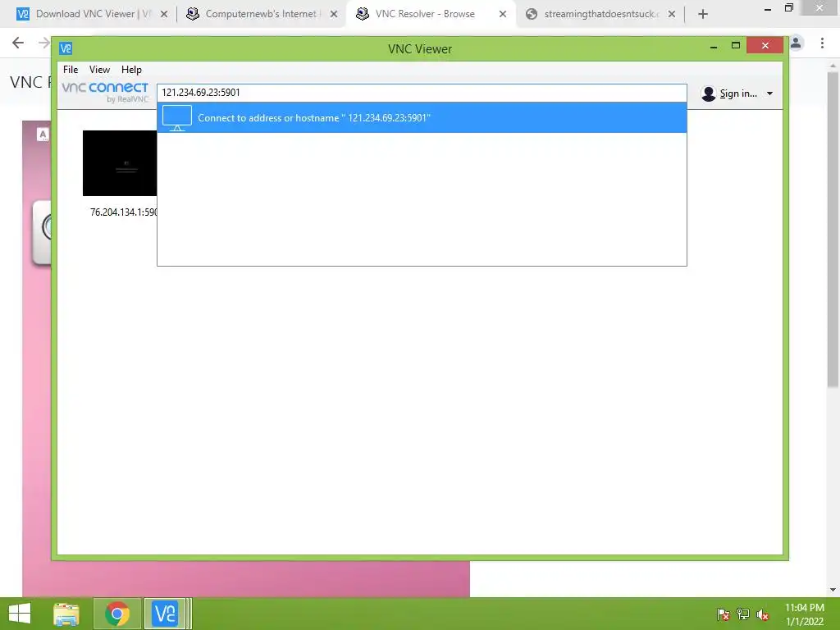
Task: Open the Chrome three-dot menu
Action: [x=822, y=43]
